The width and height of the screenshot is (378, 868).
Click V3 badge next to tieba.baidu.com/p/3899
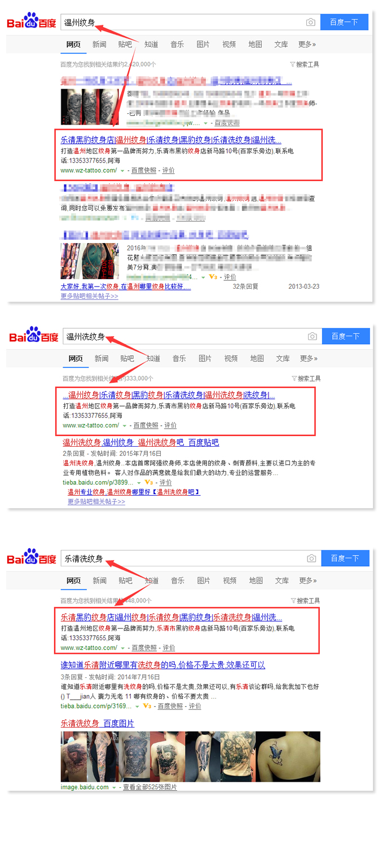click(x=149, y=483)
